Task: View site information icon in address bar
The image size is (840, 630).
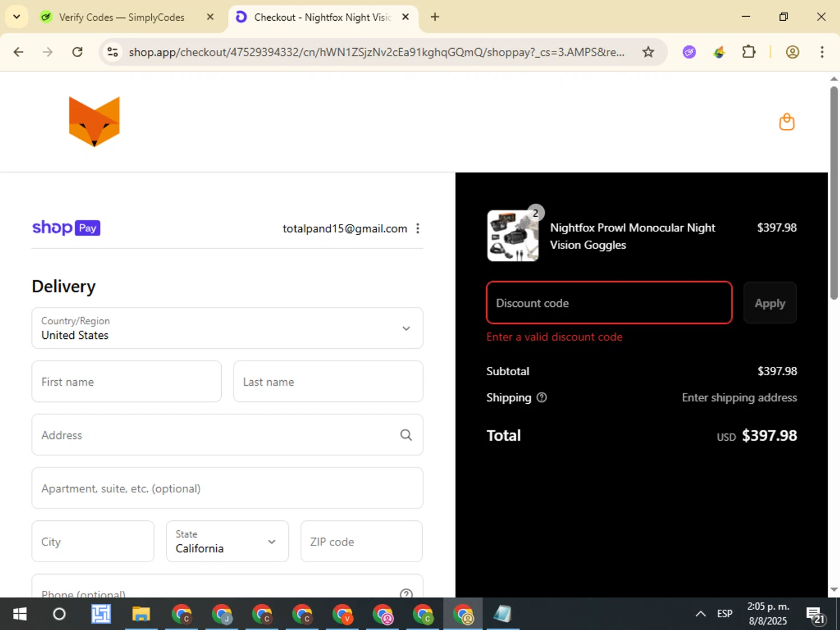Action: (113, 52)
